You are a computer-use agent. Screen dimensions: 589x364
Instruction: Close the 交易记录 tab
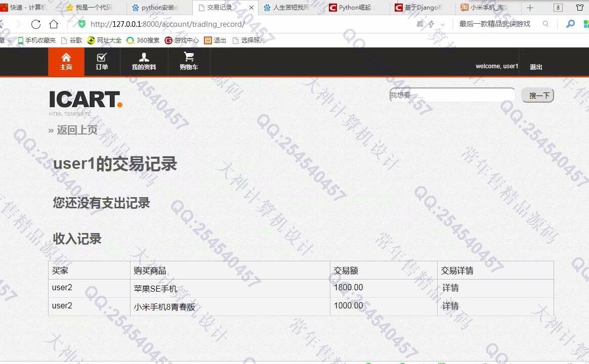251,8
